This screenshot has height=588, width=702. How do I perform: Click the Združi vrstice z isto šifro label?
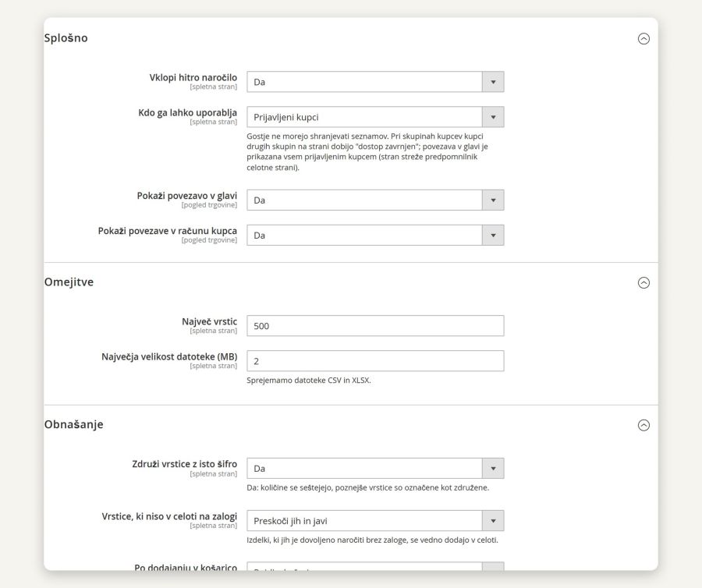184,464
